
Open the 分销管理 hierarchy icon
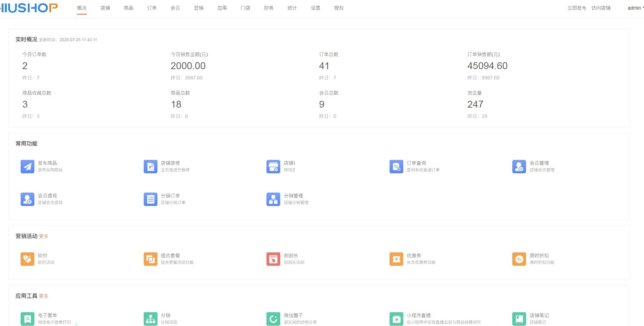pos(273,199)
